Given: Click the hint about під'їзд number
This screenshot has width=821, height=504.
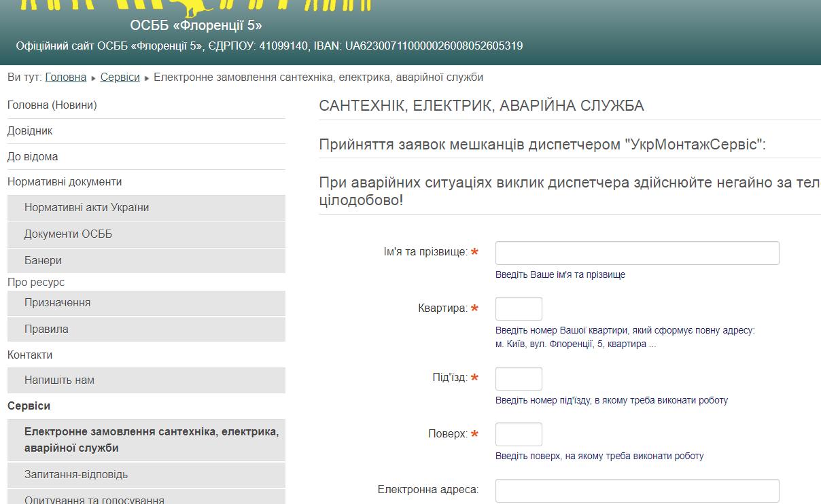Looking at the screenshot, I should (x=612, y=401).
